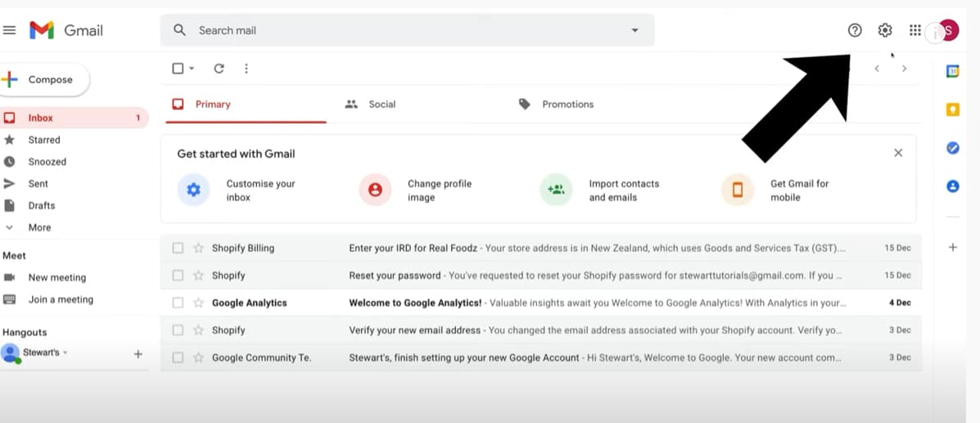980x423 pixels.
Task: Open the account profile avatar
Action: (948, 30)
